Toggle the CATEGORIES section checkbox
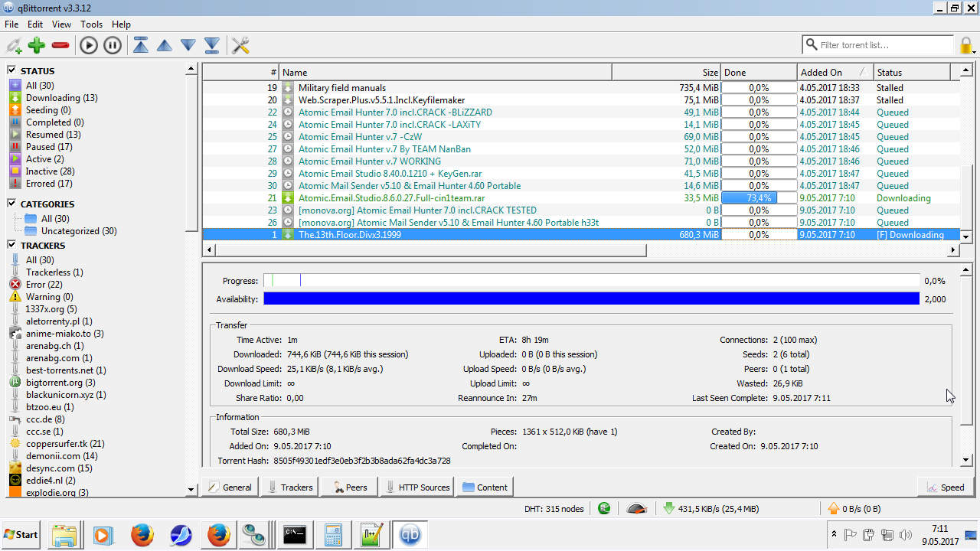 tap(12, 204)
